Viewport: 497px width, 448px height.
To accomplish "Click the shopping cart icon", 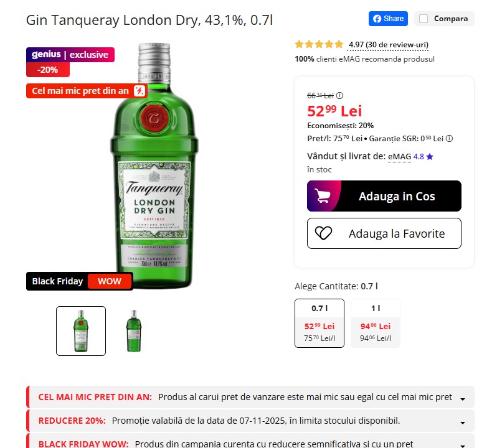I will tap(323, 196).
